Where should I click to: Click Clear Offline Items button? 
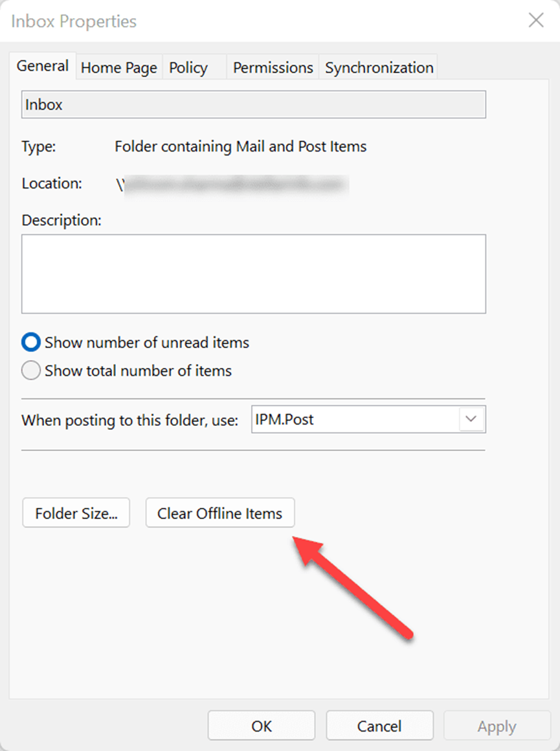click(220, 513)
